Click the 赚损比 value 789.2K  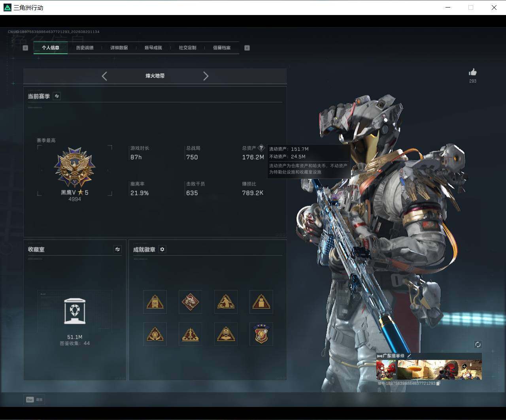[x=253, y=193]
